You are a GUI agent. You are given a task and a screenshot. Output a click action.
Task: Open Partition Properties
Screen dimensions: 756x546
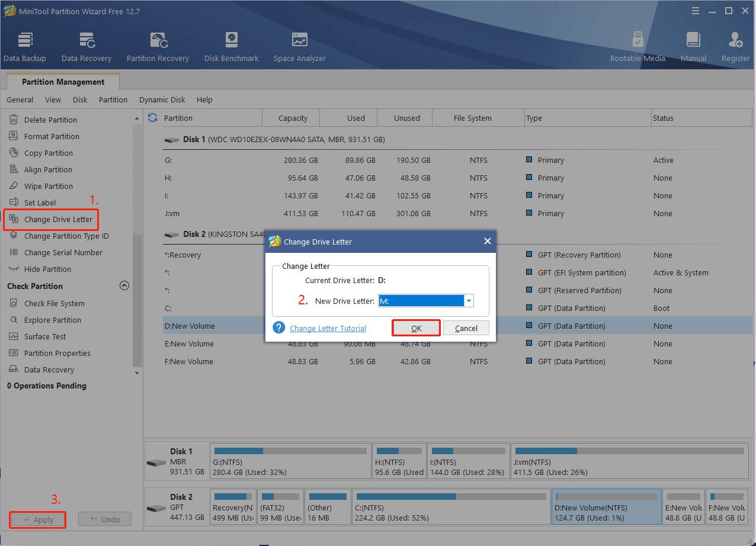(x=57, y=353)
